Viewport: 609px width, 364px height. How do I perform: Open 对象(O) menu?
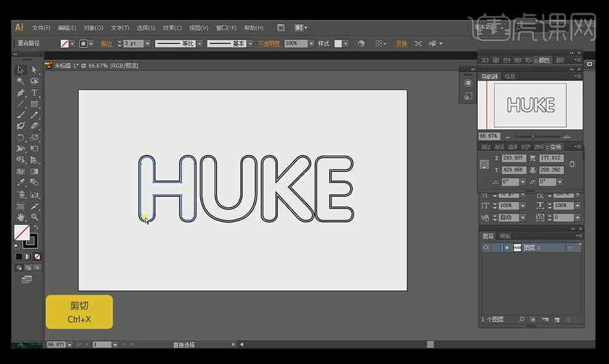pos(94,28)
